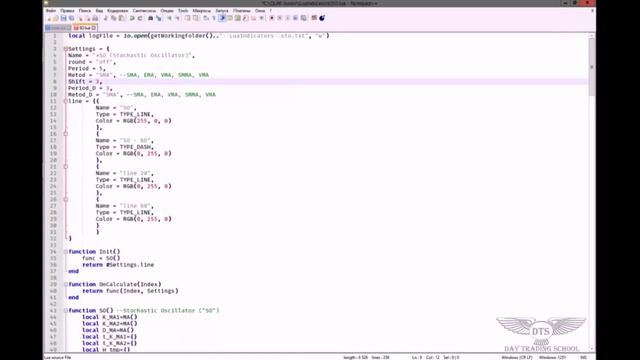Click the Paste toolbar icon
Screen dimensions: 640x360
[x=122, y=18]
